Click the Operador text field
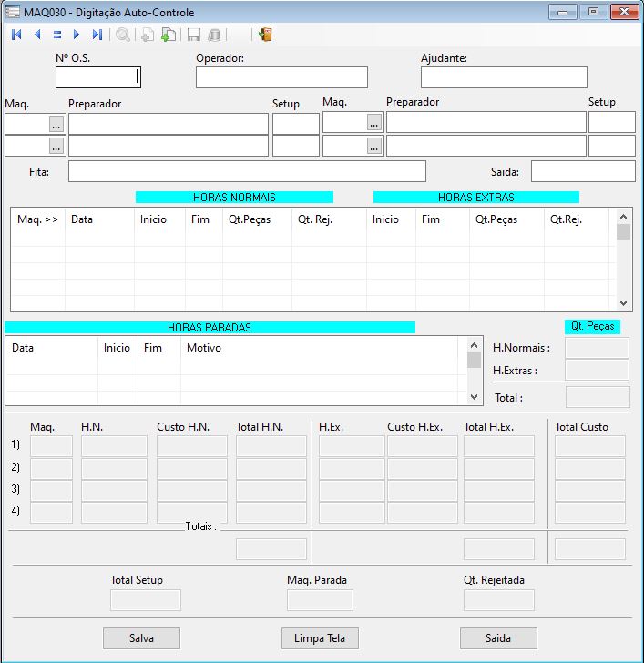The height and width of the screenshot is (663, 644). pyautogui.click(x=281, y=77)
